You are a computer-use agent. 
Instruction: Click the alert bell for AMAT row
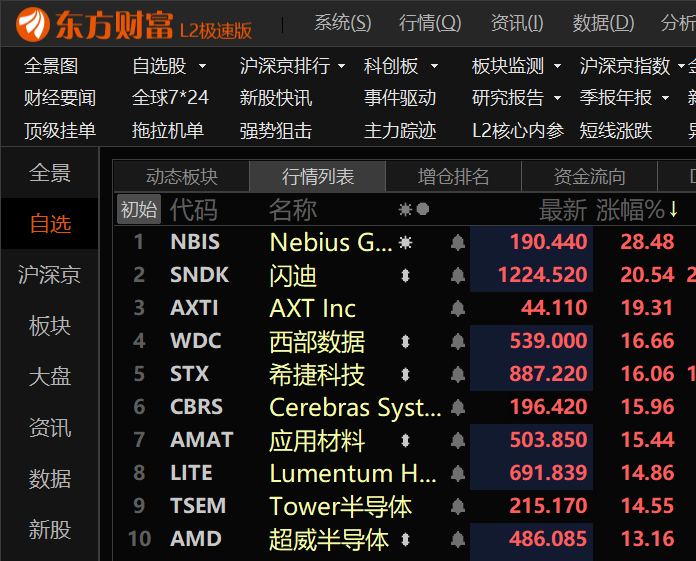coord(458,441)
